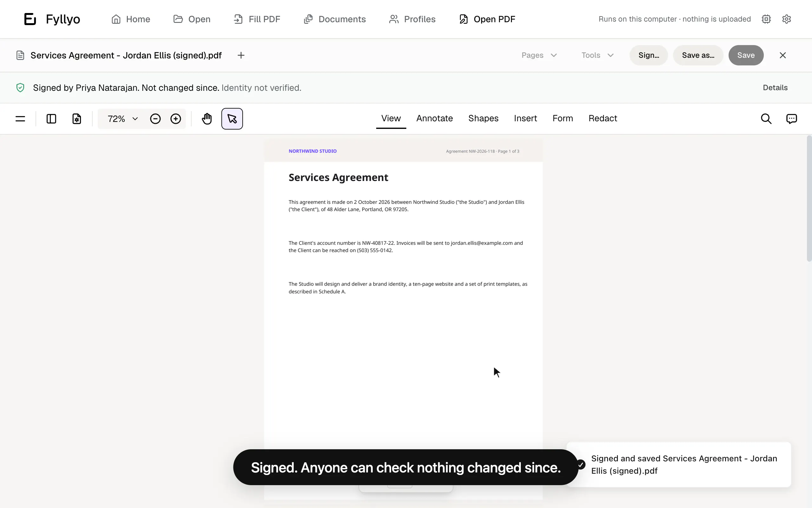Close the document with the X icon
Screen dimensions: 812x508
point(783,55)
